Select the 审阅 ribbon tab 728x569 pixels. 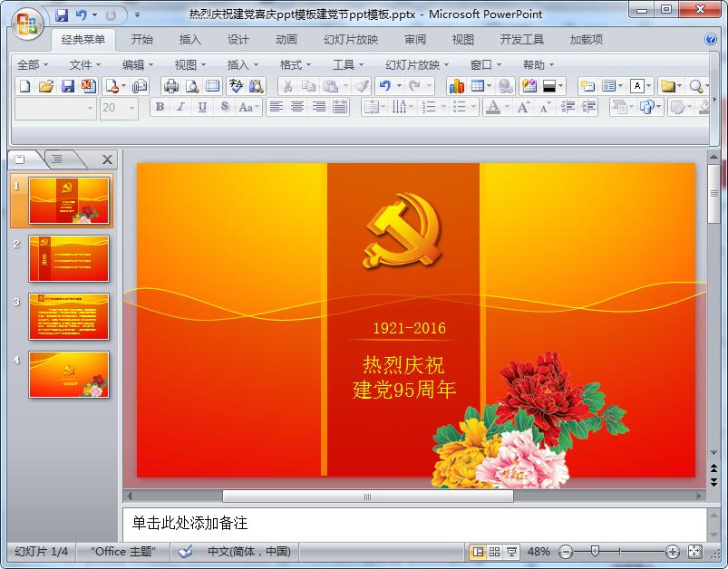point(415,40)
